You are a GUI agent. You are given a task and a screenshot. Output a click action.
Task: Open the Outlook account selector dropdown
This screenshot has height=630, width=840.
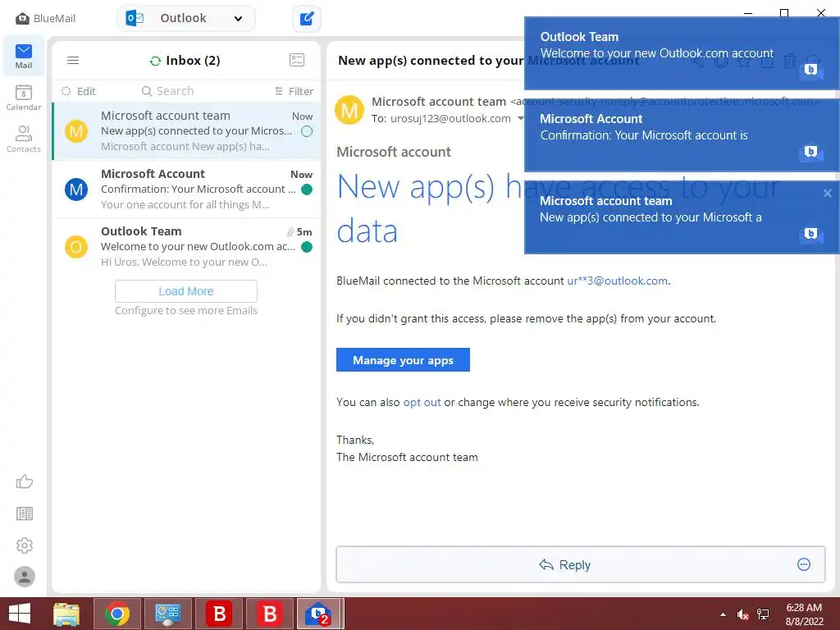click(186, 19)
